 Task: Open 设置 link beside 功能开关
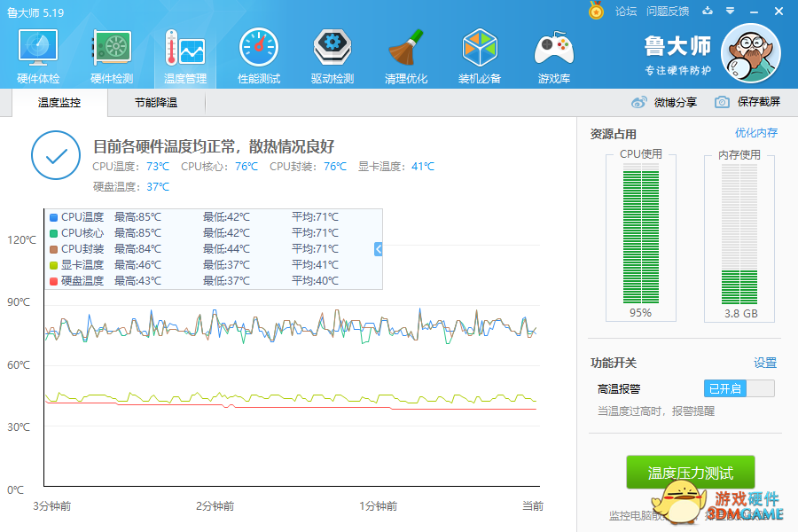pos(764,363)
